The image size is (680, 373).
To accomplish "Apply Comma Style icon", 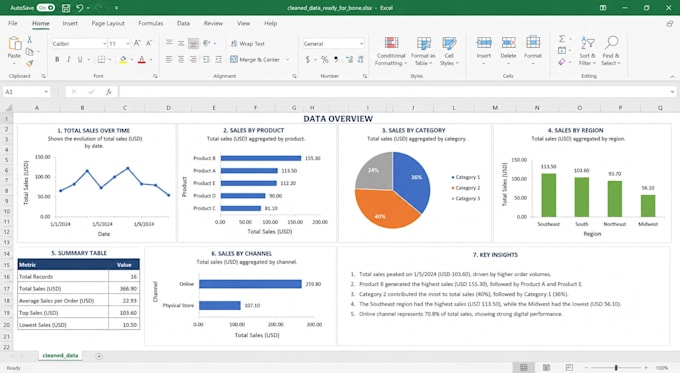I will pyautogui.click(x=336, y=59).
